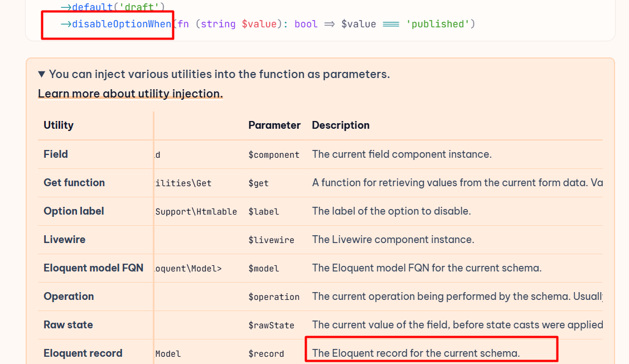The image size is (629, 364).
Task: Click the $livewire parameter cell
Action: coord(271,240)
